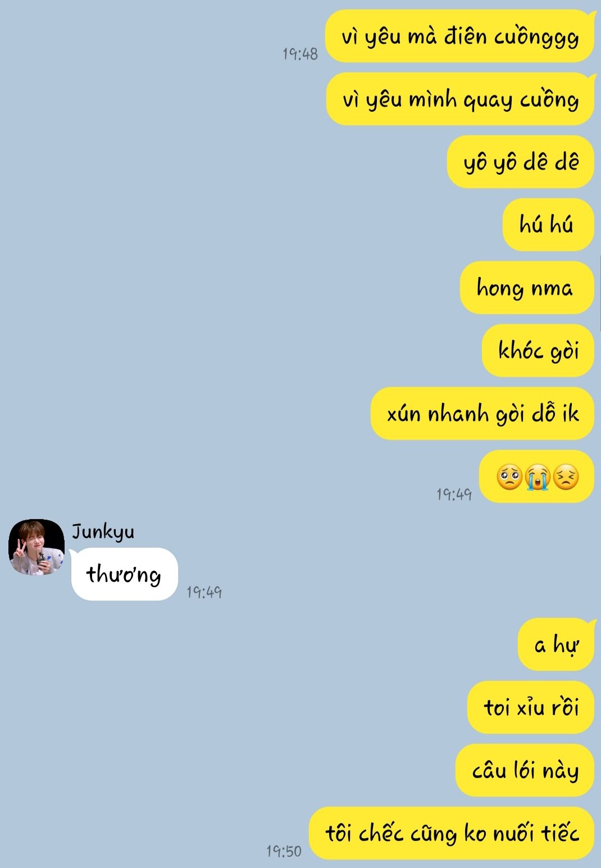Select the yô yô dê dê message
601x868 pixels.
point(520,162)
